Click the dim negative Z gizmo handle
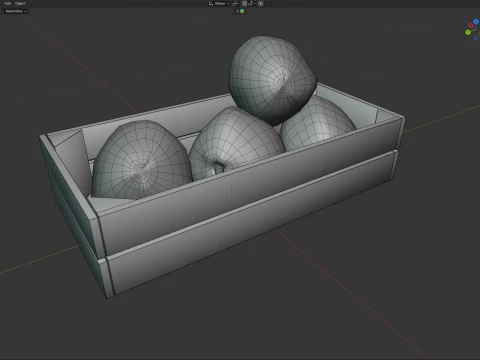The image size is (480, 360). [x=476, y=38]
